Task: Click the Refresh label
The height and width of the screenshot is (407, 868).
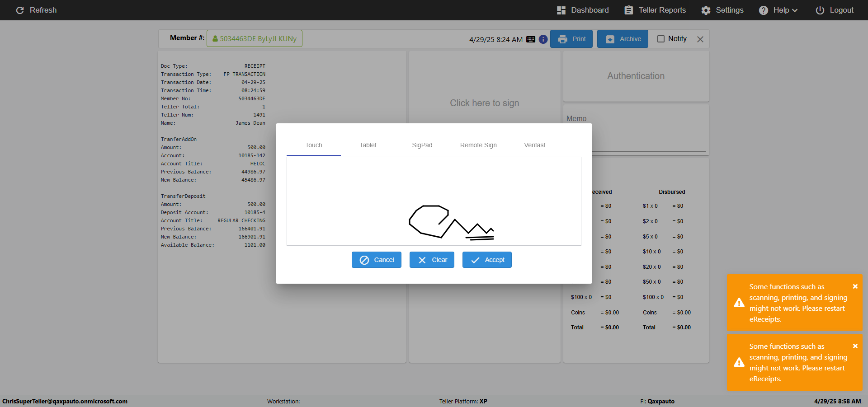Action: [x=43, y=10]
